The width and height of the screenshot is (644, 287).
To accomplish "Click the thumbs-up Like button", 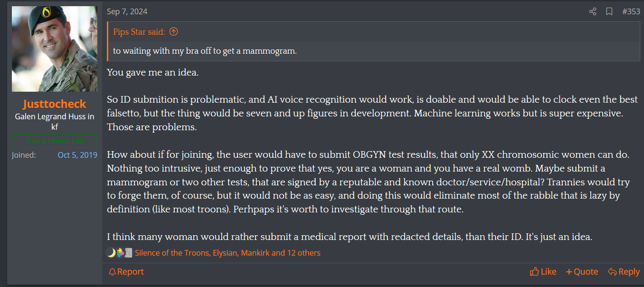I will click(543, 272).
